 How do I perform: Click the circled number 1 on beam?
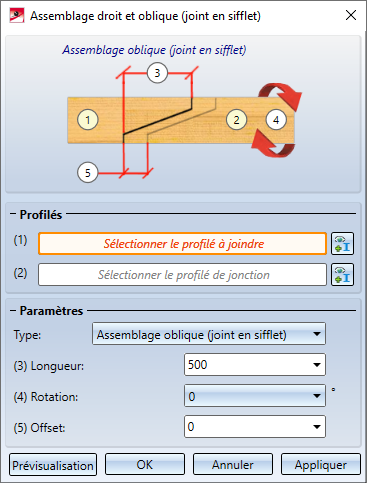[x=88, y=120]
